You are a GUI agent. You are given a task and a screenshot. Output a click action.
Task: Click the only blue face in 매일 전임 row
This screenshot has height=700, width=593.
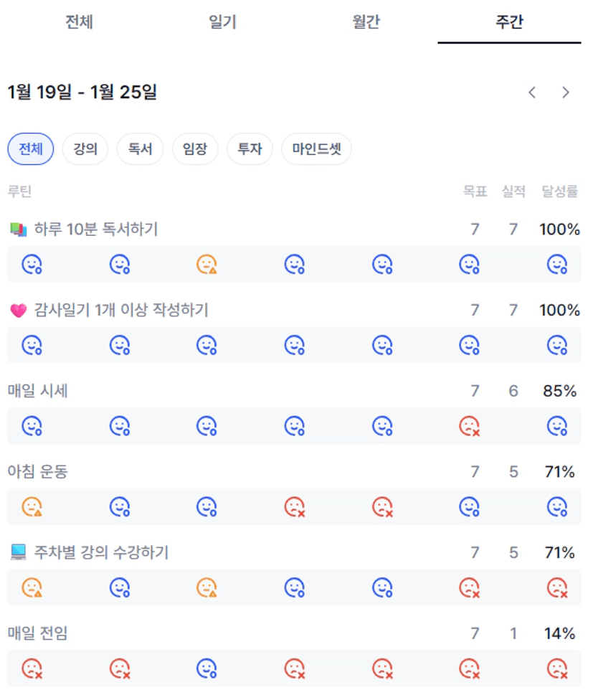point(207,669)
